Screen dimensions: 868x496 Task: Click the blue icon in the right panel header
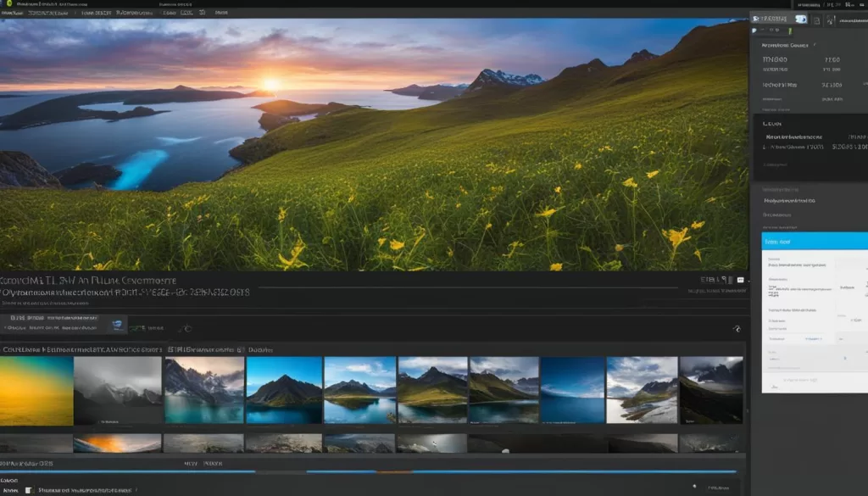802,19
